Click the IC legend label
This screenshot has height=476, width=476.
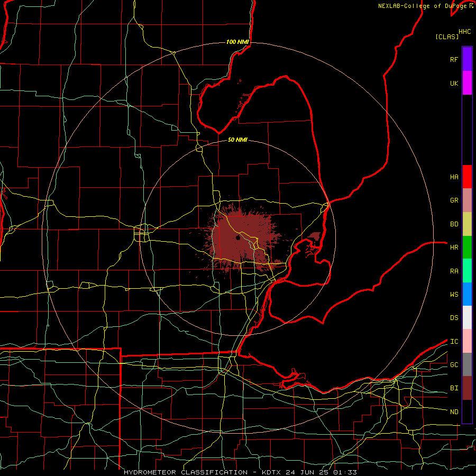pyautogui.click(x=454, y=341)
